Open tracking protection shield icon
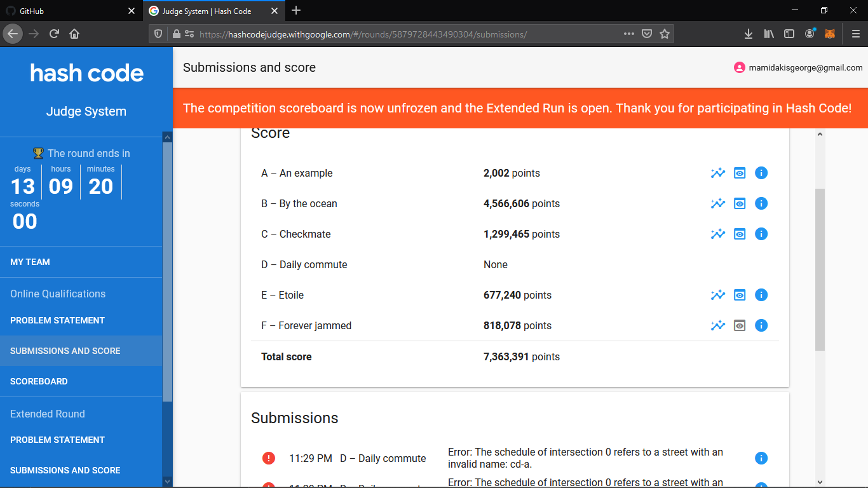Viewport: 868px width, 488px height. click(159, 34)
